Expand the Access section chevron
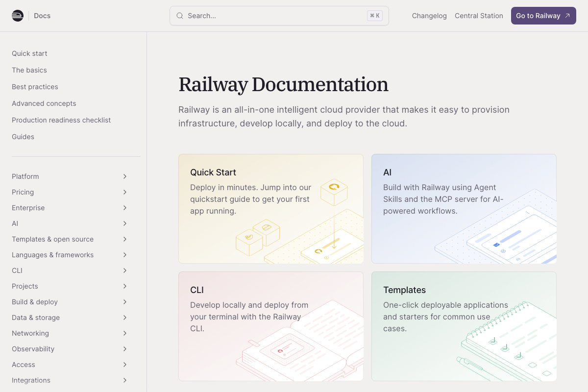 click(125, 365)
